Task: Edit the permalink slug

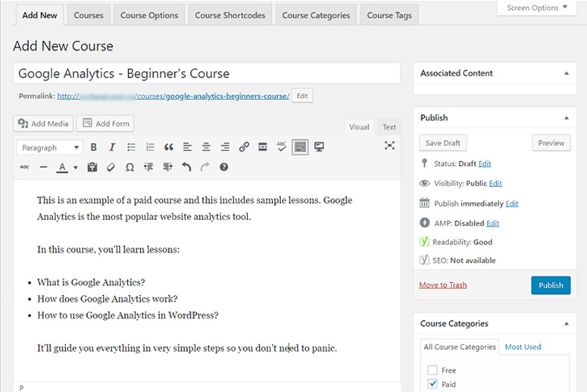Action: coord(302,96)
